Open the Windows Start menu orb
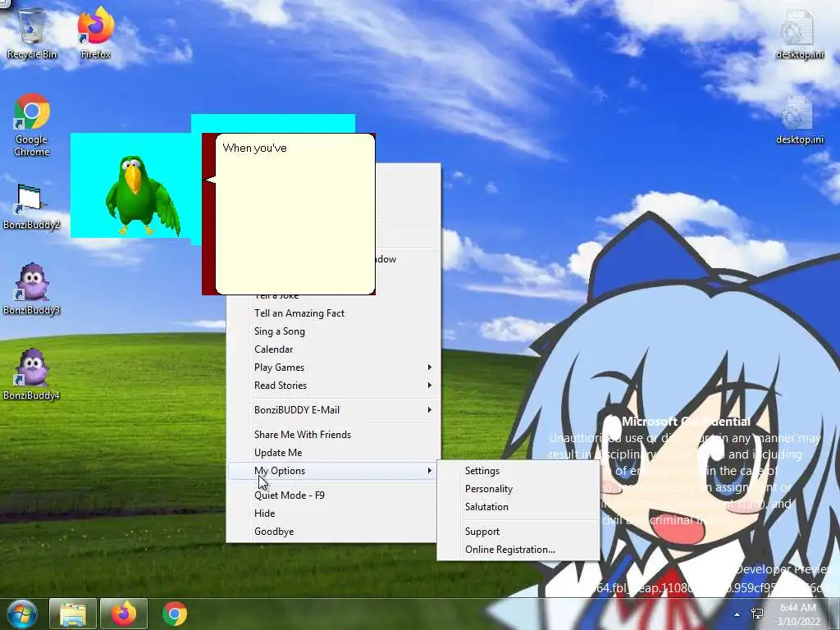The image size is (840, 630). tap(22, 614)
